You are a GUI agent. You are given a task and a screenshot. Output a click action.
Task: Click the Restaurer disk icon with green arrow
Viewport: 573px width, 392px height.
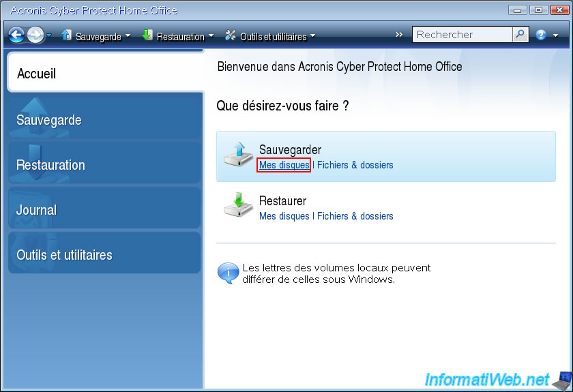tap(238, 207)
